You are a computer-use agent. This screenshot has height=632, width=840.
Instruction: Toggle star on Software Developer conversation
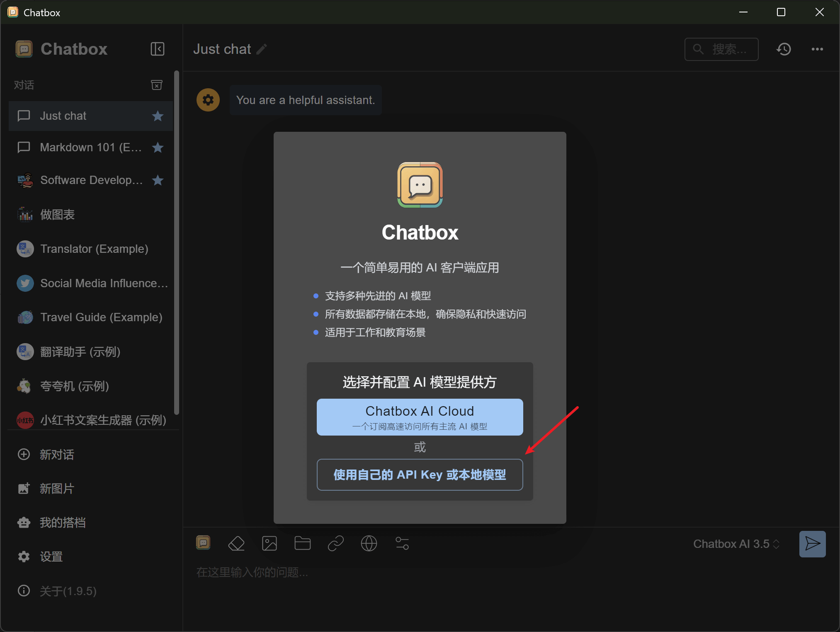pos(158,180)
